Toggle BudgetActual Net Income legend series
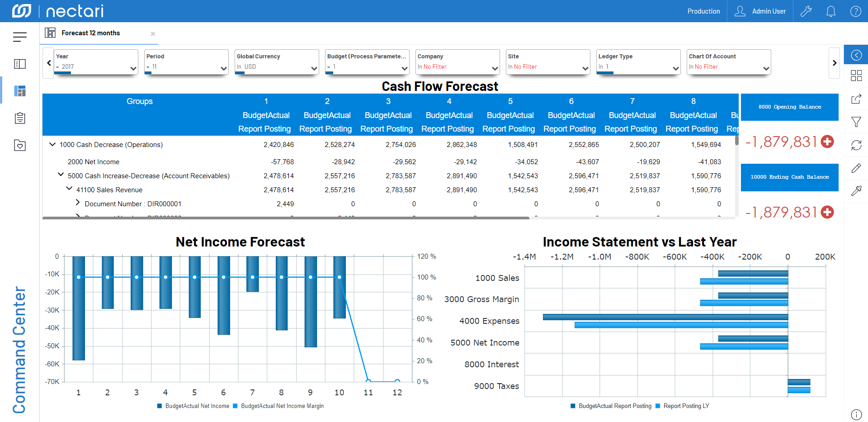The image size is (868, 422). (x=193, y=406)
